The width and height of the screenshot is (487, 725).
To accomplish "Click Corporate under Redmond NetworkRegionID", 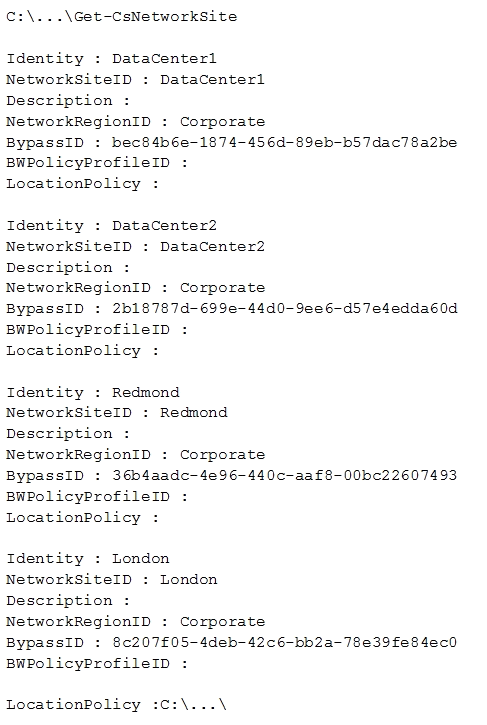I will [222, 455].
